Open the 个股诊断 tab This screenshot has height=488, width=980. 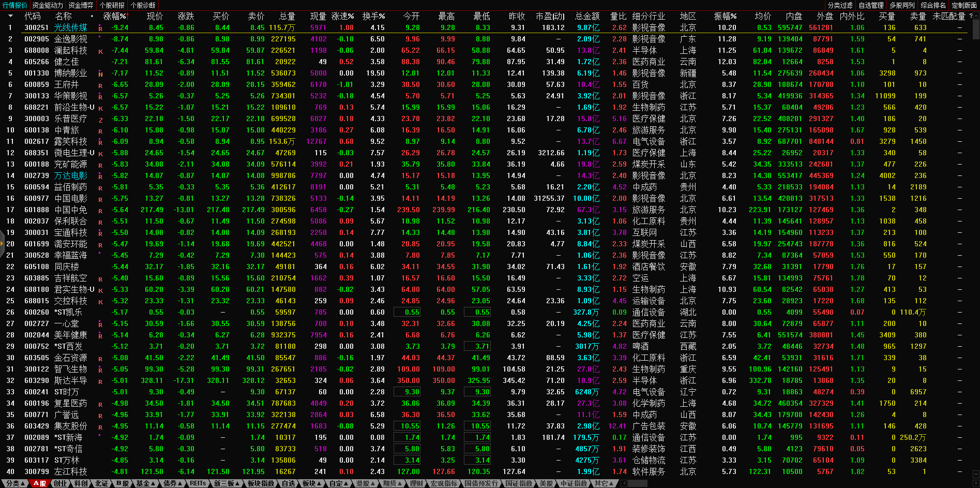pyautogui.click(x=143, y=5)
